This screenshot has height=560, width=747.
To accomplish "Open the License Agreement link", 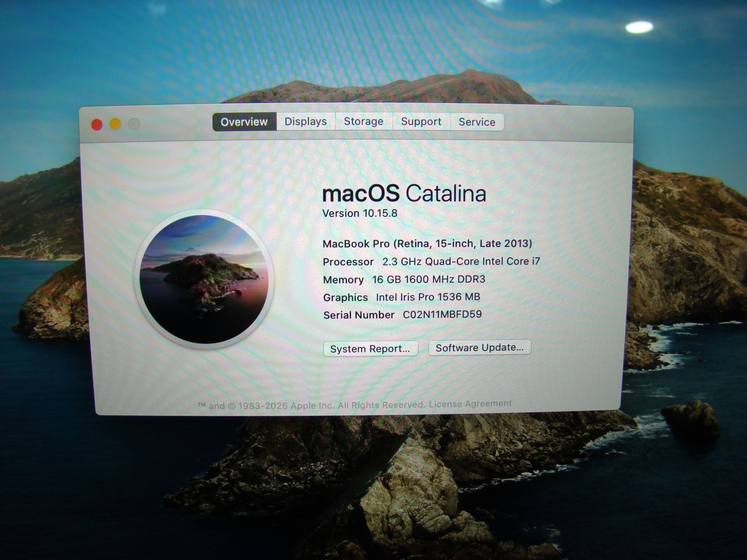I will (470, 404).
